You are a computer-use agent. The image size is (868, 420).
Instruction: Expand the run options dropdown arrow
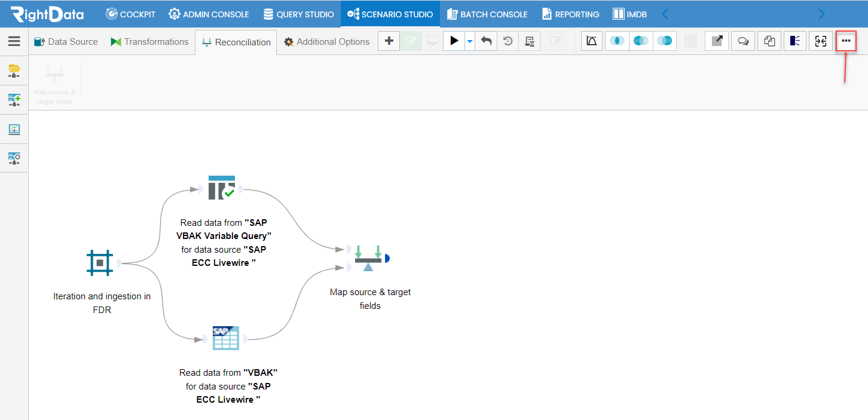tap(470, 41)
